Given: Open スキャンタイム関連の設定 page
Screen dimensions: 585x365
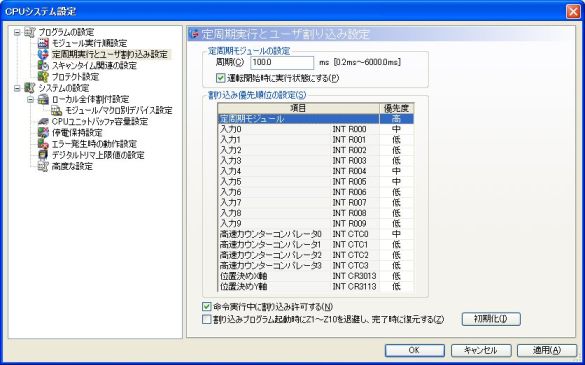Looking at the screenshot, I should point(94,66).
